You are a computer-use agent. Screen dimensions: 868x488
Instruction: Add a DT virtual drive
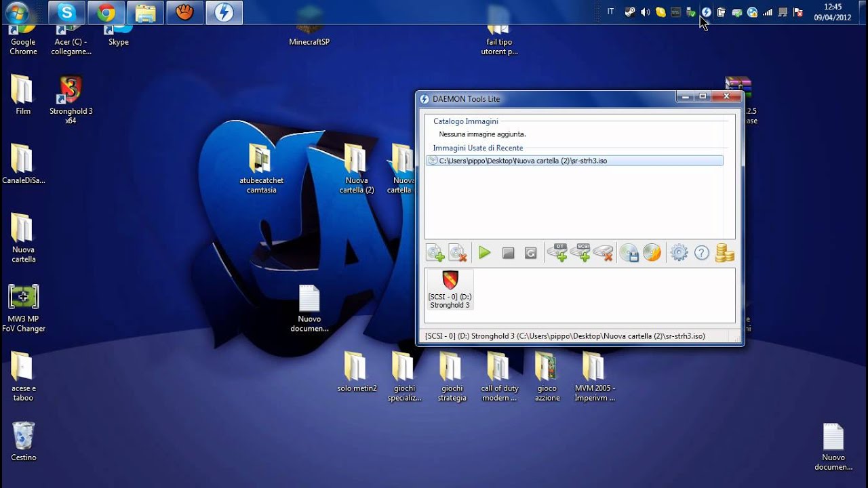pyautogui.click(x=557, y=252)
